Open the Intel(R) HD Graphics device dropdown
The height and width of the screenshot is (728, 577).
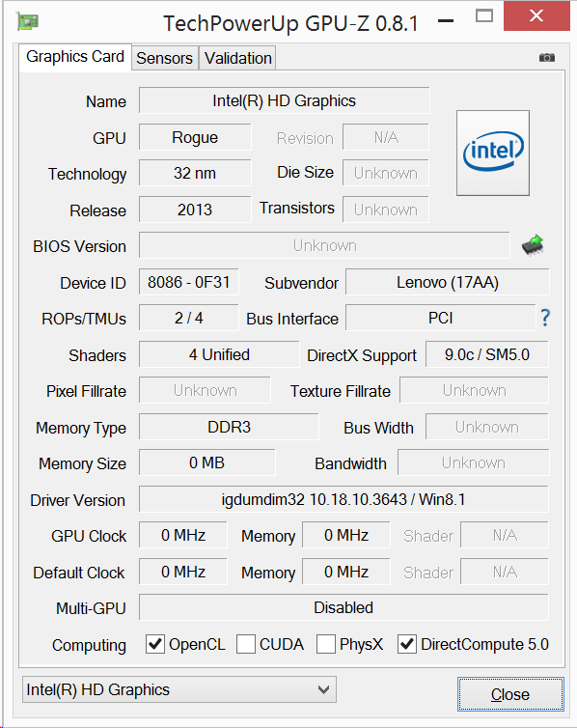click(179, 689)
